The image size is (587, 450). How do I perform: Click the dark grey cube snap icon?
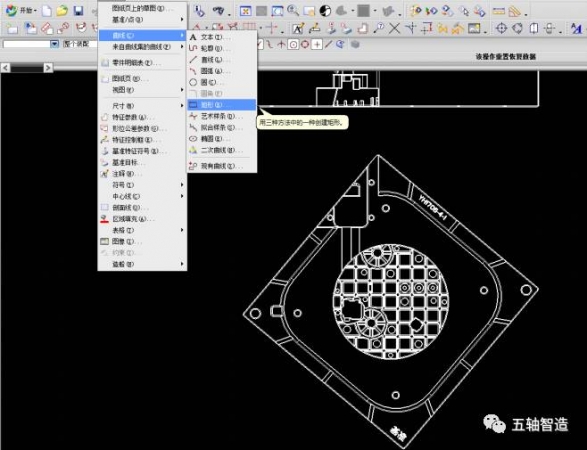coord(355,45)
